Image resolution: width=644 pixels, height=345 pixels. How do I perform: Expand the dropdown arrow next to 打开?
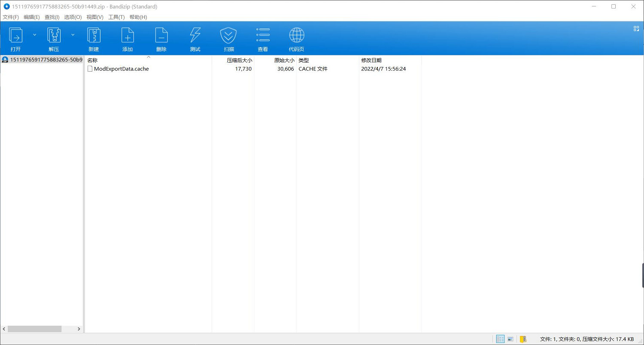[x=35, y=35]
